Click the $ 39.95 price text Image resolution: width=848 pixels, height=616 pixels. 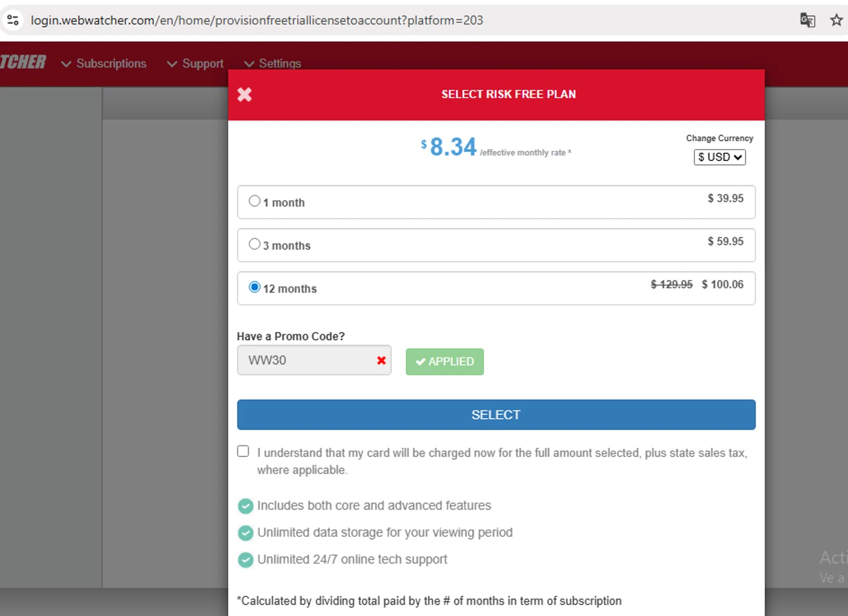[x=725, y=198]
